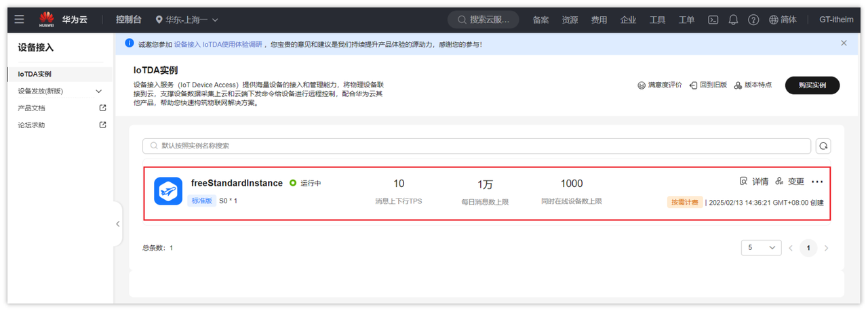
Task: Open the 费用 menu item
Action: click(599, 20)
